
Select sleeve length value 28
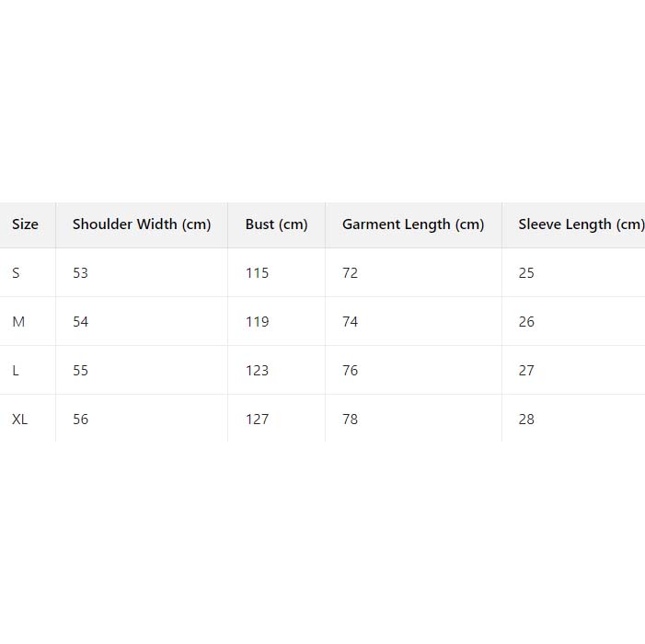click(526, 420)
